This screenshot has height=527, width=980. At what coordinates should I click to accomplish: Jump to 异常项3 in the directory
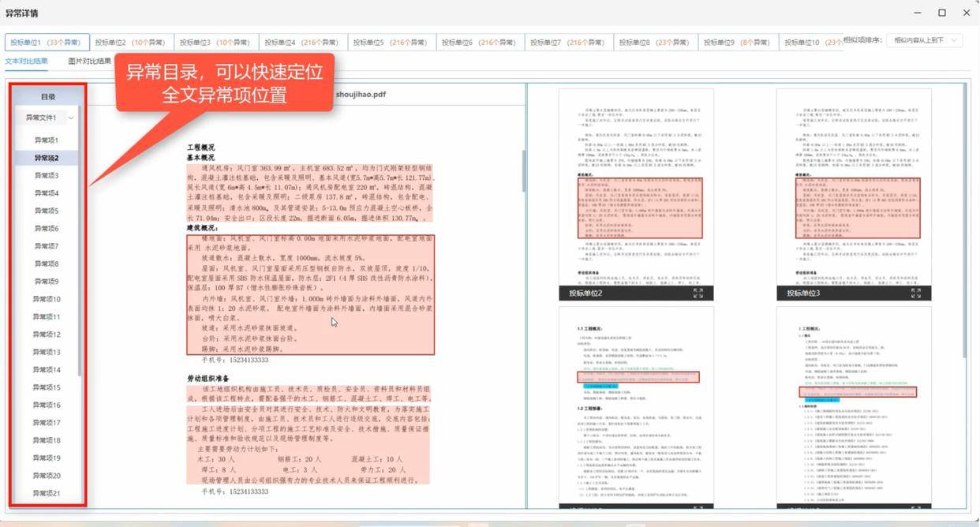pos(47,175)
